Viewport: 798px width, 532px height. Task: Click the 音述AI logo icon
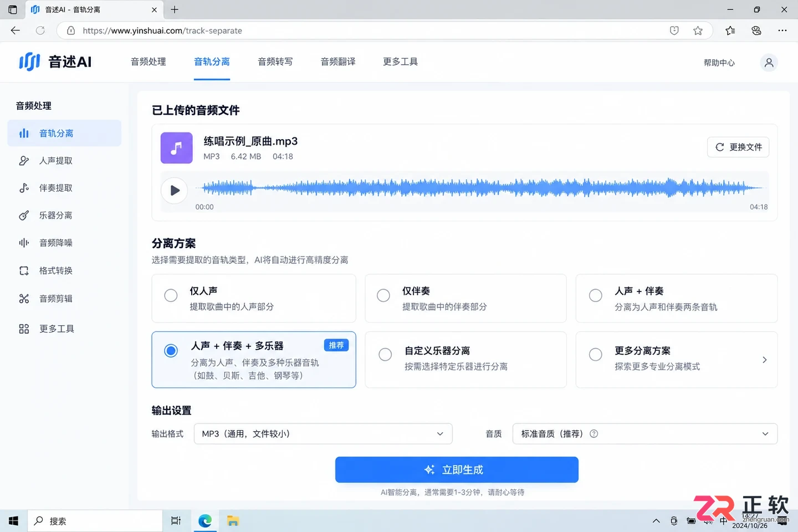coord(30,62)
